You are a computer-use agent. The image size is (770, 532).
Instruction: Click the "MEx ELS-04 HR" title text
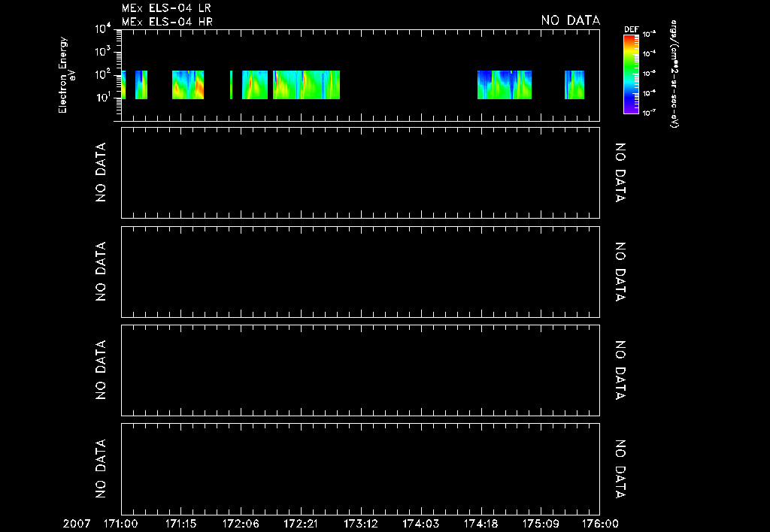coord(167,22)
